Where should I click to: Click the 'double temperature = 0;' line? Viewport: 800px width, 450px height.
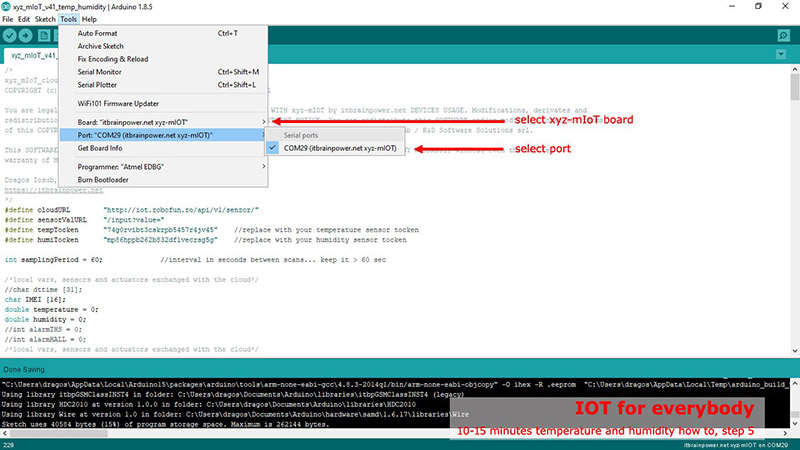click(52, 310)
